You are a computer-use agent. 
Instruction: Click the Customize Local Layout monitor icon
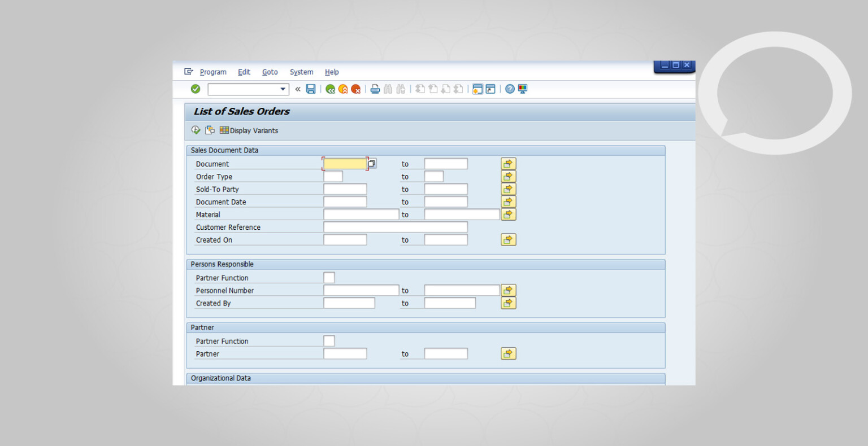coord(522,89)
